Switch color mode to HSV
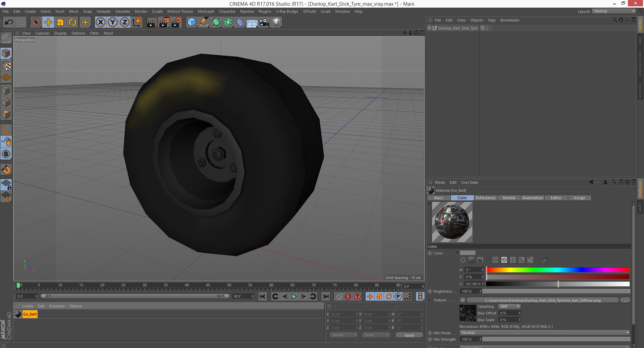Image resolution: width=644 pixels, height=348 pixels. pyautogui.click(x=504, y=260)
